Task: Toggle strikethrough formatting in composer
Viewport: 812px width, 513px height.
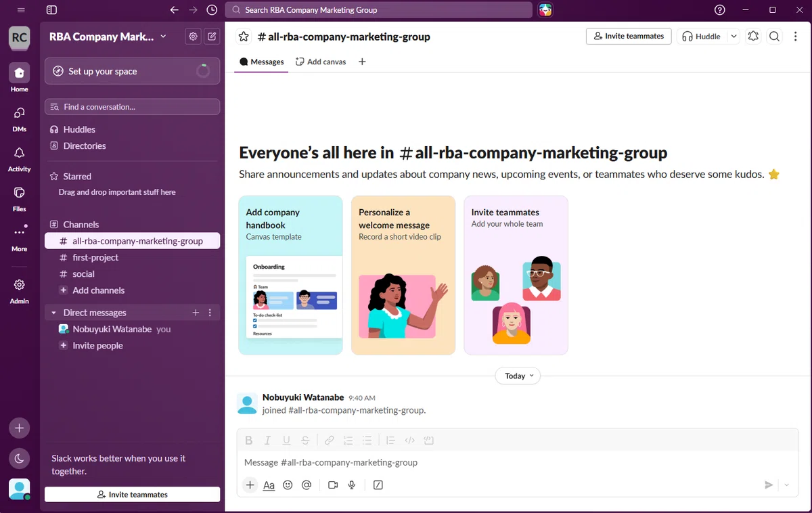Action: point(306,440)
